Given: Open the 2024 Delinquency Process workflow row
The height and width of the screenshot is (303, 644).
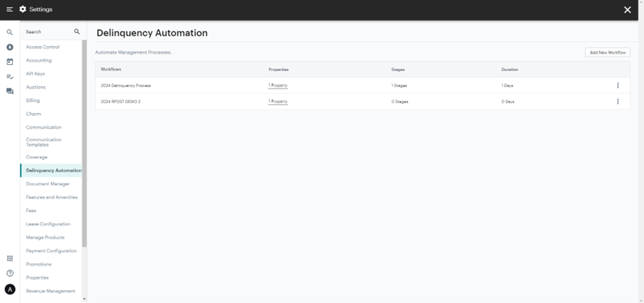Looking at the screenshot, I should pos(126,86).
